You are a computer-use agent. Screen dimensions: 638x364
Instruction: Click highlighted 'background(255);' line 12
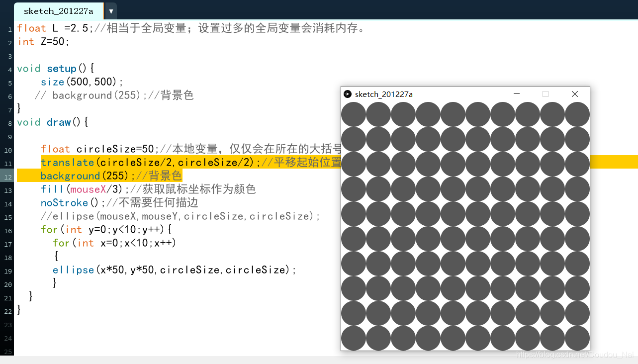coord(111,176)
